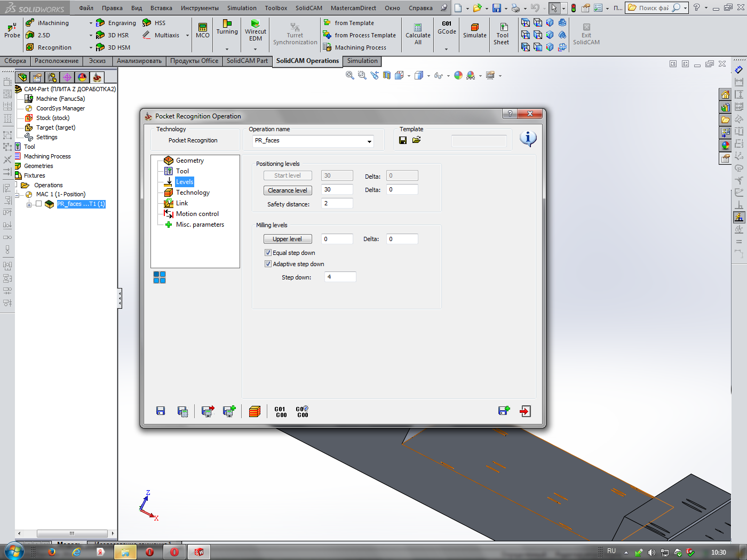Start a 3D HSR operation
Screen dimensions: 747x560
[x=100, y=35]
